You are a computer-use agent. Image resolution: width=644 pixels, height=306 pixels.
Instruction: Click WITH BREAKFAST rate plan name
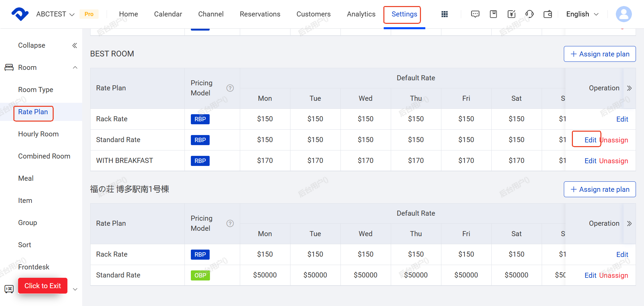(124, 161)
